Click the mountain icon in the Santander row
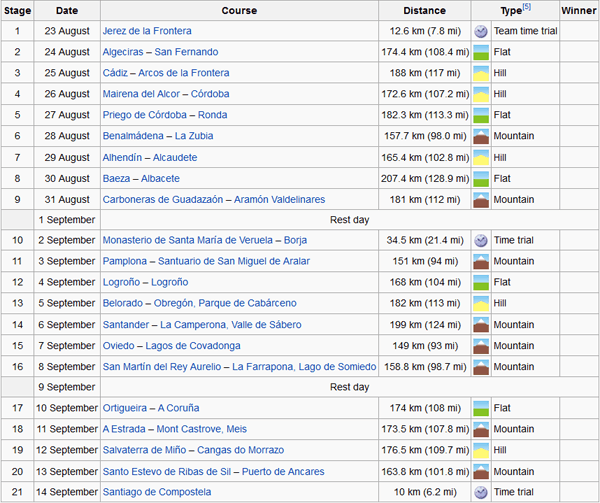 click(481, 325)
